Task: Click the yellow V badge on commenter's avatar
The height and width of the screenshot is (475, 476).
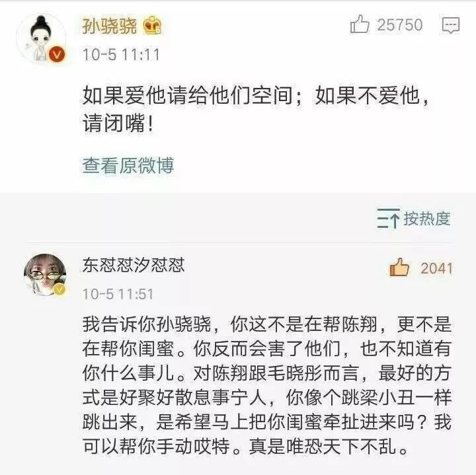Action: pos(59,289)
